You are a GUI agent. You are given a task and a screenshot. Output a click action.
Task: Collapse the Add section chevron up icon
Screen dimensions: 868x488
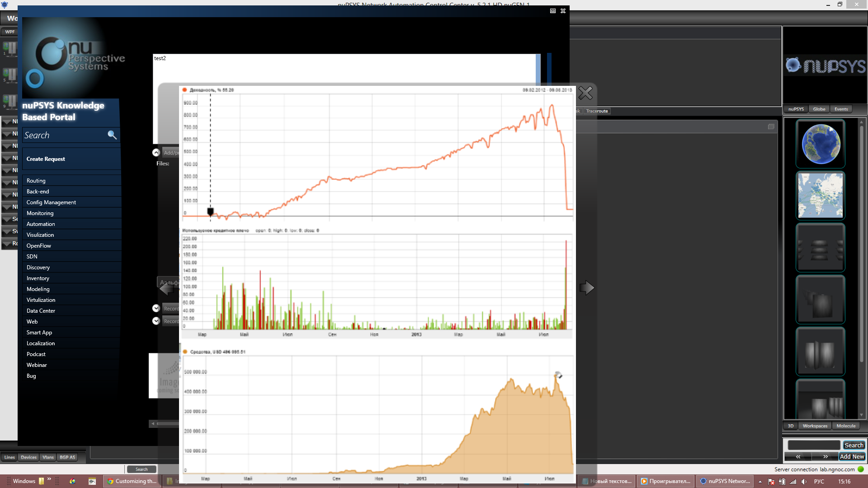[156, 153]
